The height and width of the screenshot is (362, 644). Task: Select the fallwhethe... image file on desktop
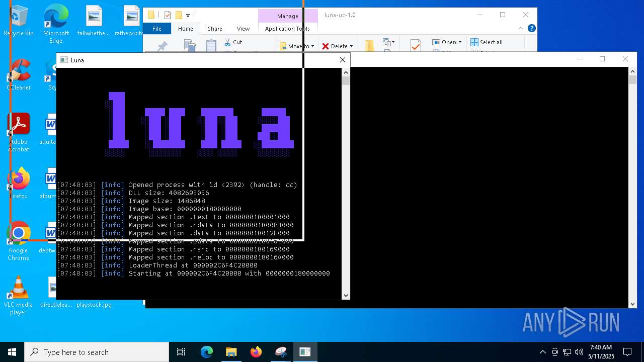tap(94, 20)
